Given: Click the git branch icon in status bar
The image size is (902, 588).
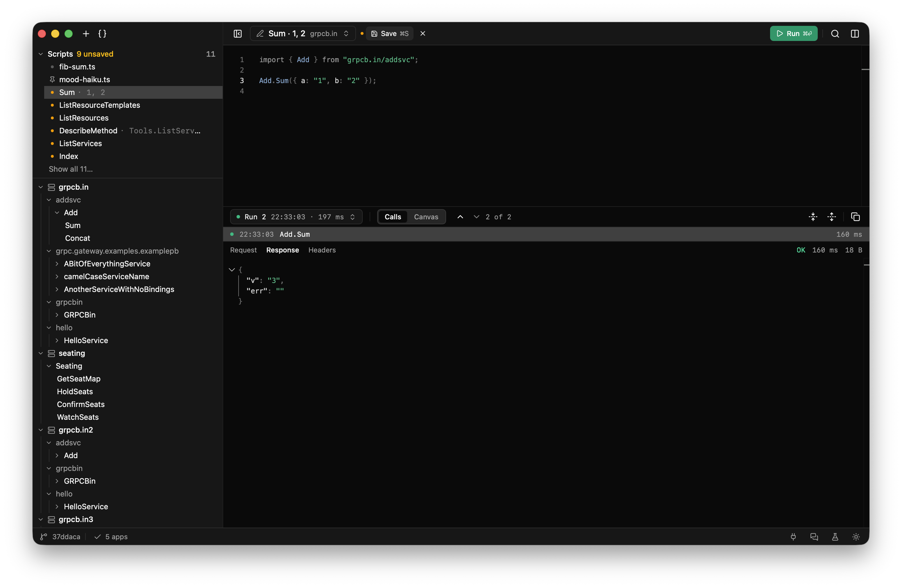Looking at the screenshot, I should (x=44, y=537).
